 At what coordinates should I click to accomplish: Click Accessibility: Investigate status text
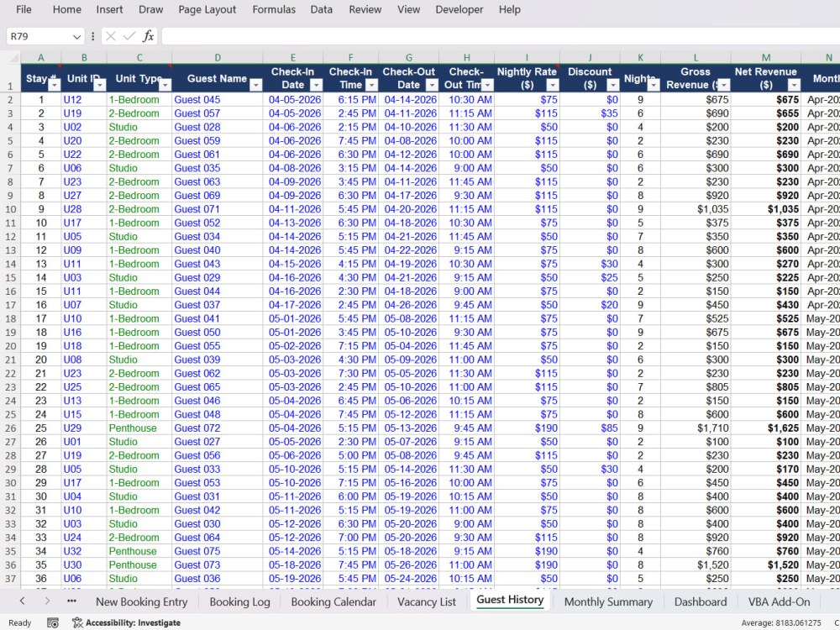(x=133, y=622)
